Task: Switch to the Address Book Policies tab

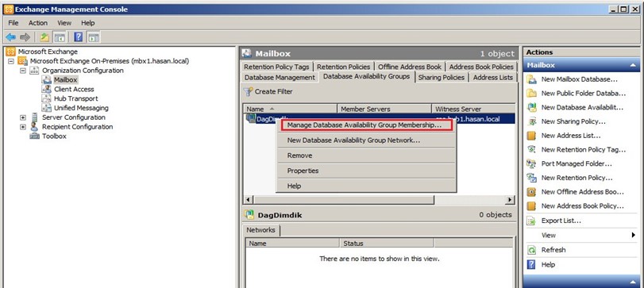Action: tap(481, 67)
